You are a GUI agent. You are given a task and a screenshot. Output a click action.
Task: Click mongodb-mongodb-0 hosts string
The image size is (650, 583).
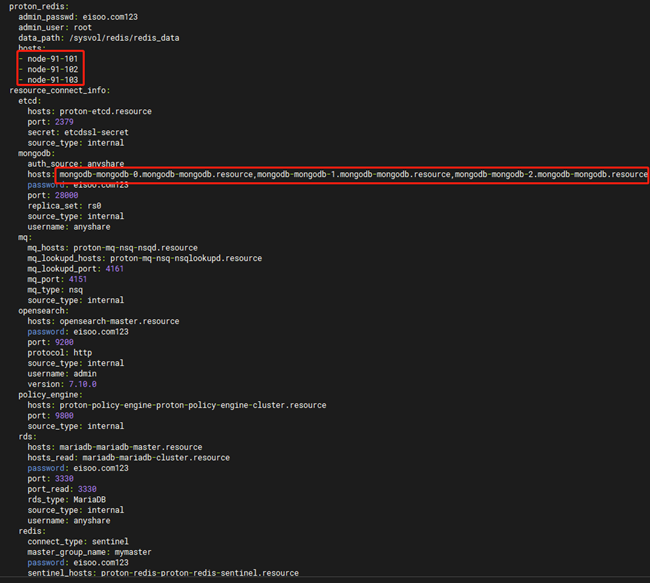pos(353,174)
